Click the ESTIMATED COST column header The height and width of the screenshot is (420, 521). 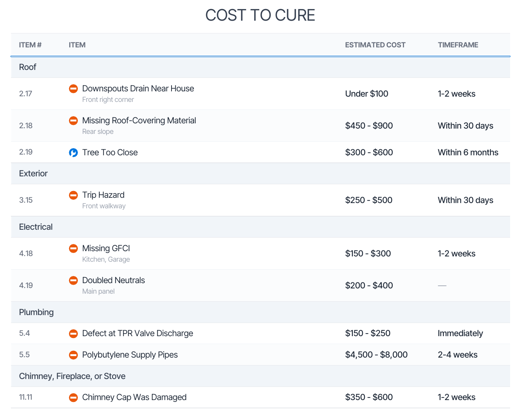coord(375,45)
